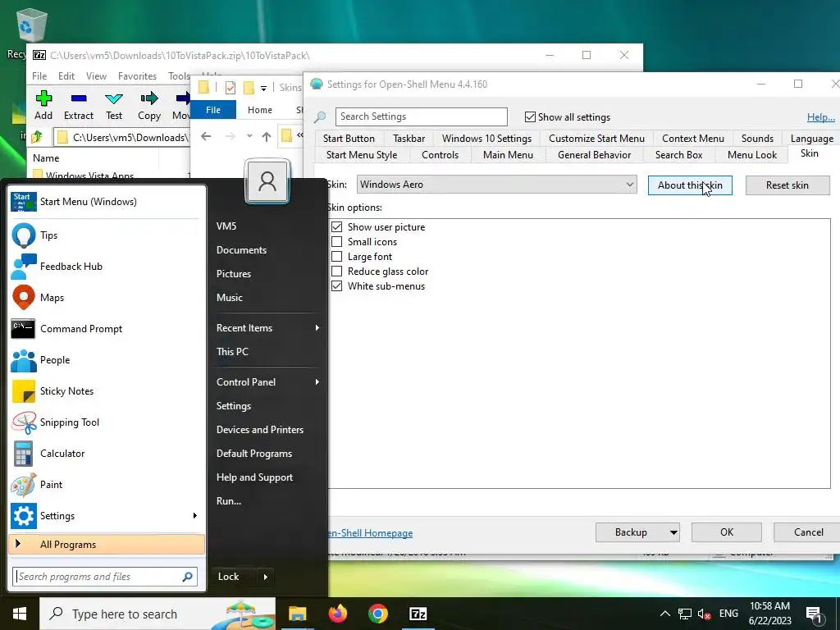Enable Reduce glass color option
Screen dimensions: 840x630
(x=336, y=271)
